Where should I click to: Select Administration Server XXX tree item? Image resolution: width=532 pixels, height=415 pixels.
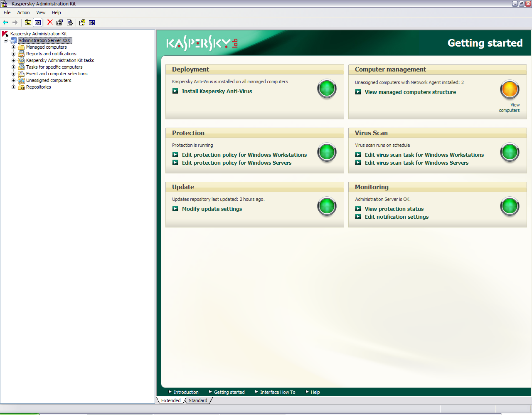(44, 40)
